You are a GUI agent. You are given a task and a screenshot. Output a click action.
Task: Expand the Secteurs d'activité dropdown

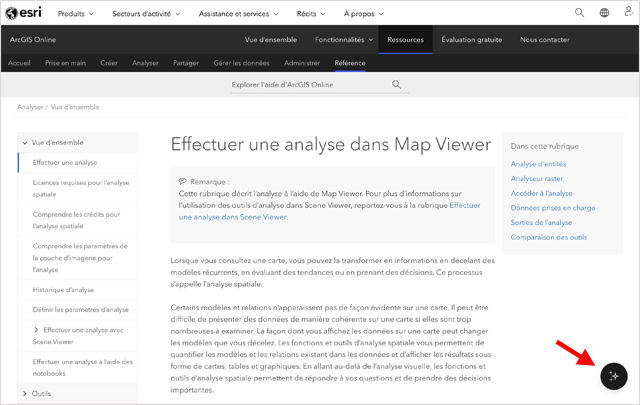(x=146, y=14)
